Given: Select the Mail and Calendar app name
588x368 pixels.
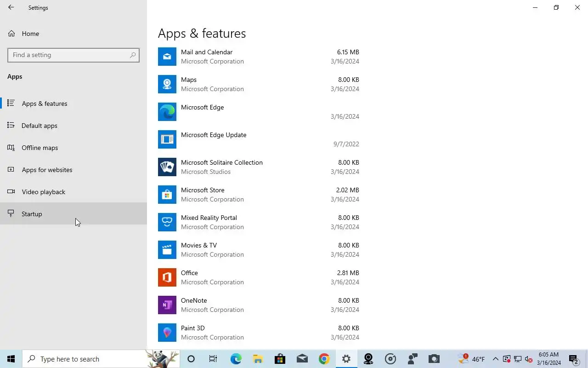Looking at the screenshot, I should click(x=207, y=52).
